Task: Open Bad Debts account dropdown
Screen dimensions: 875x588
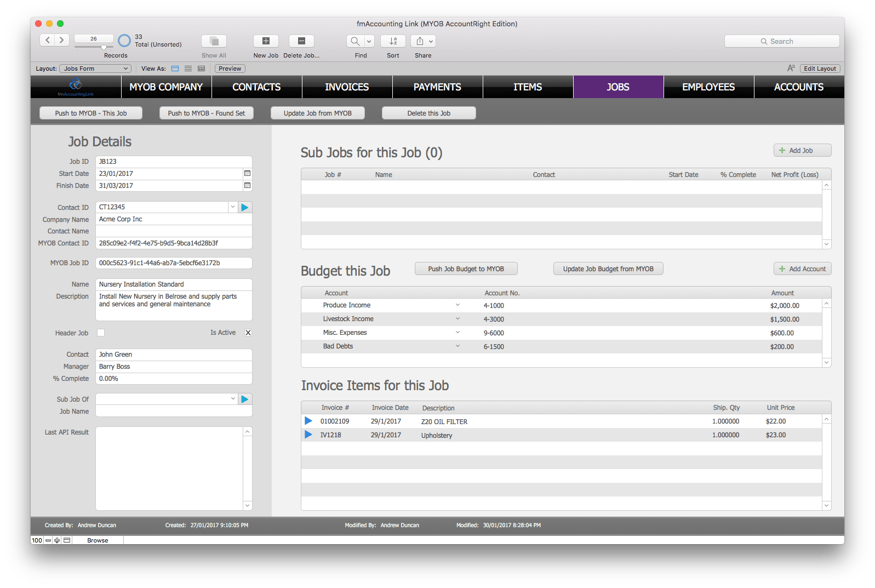Action: 458,346
